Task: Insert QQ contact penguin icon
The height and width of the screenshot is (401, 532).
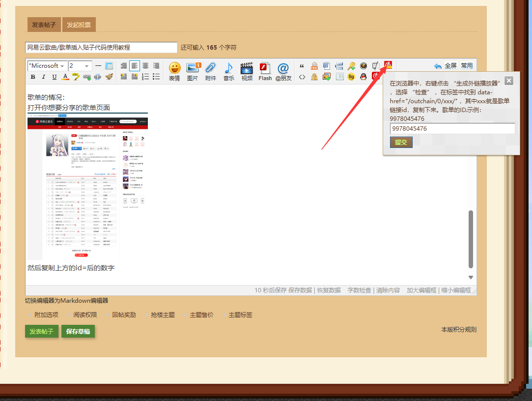Action: pos(364,77)
